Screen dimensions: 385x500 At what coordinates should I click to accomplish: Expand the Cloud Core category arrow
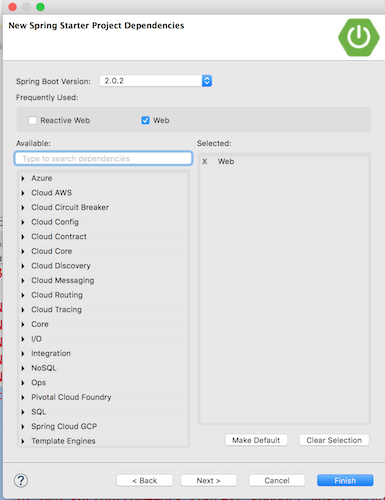(23, 251)
